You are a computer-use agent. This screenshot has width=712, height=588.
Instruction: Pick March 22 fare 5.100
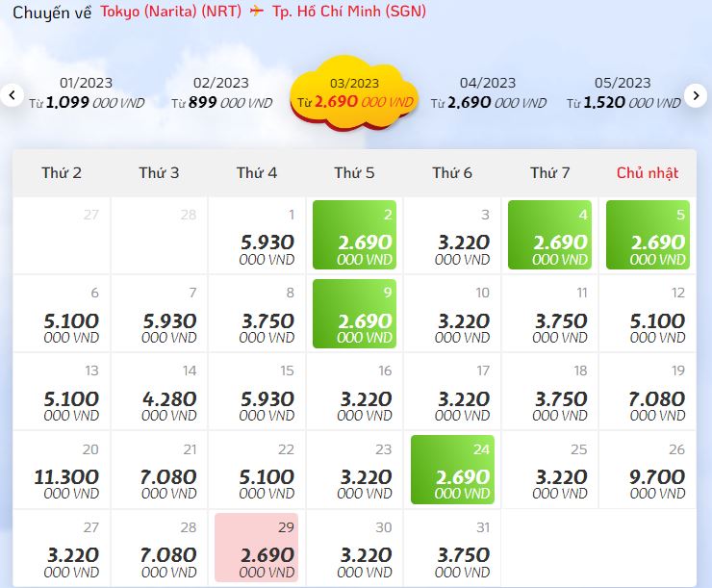pyautogui.click(x=257, y=470)
